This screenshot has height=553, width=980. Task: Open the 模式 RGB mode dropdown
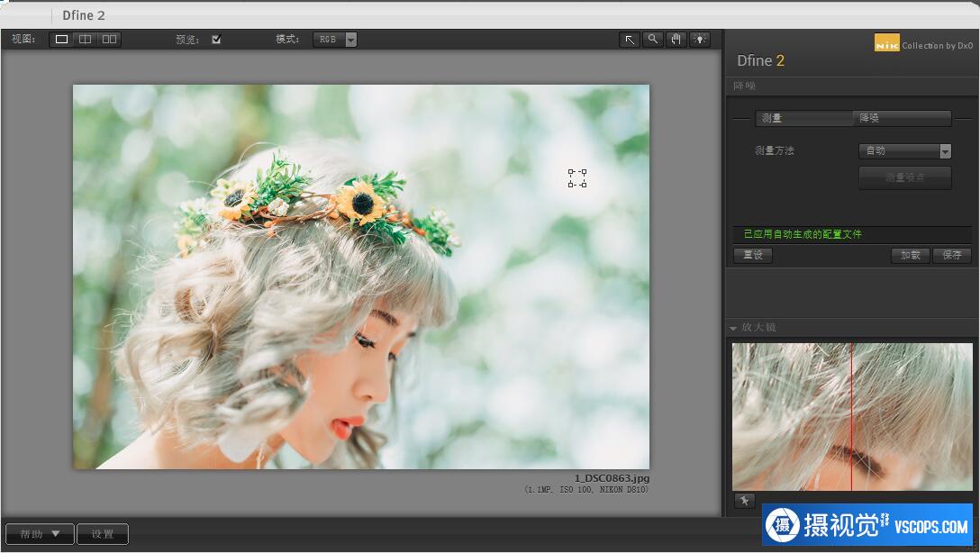pos(335,40)
